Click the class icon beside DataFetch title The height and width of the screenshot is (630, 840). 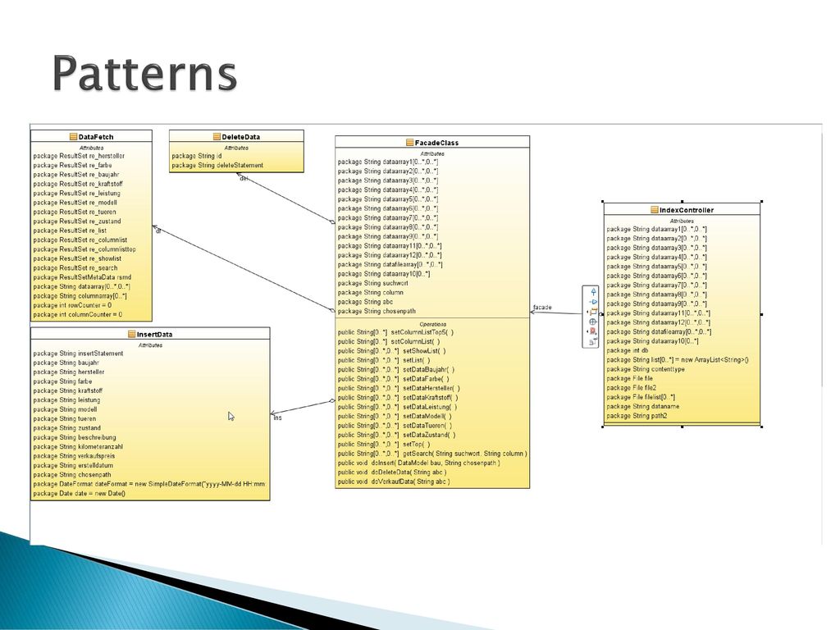click(x=73, y=137)
